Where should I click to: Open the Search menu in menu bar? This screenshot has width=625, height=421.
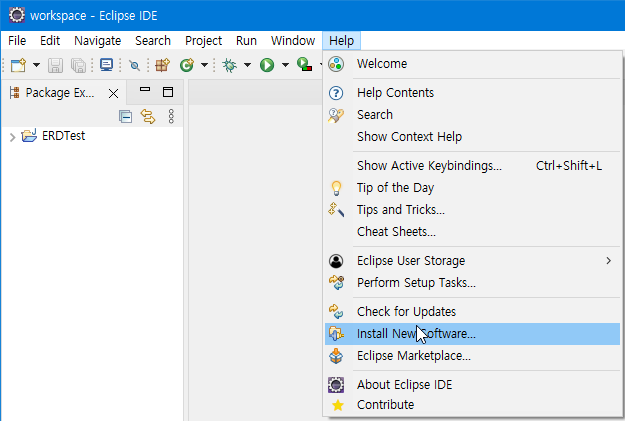(x=153, y=41)
